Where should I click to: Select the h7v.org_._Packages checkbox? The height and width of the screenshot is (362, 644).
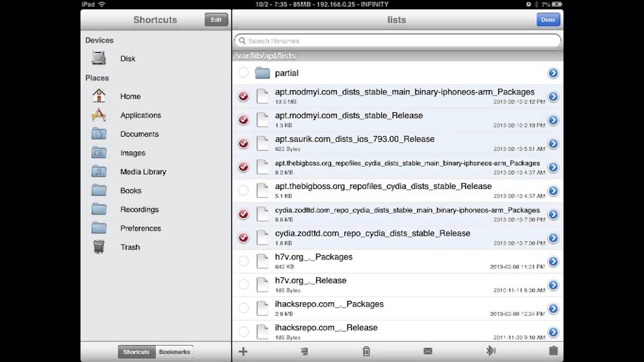click(244, 261)
